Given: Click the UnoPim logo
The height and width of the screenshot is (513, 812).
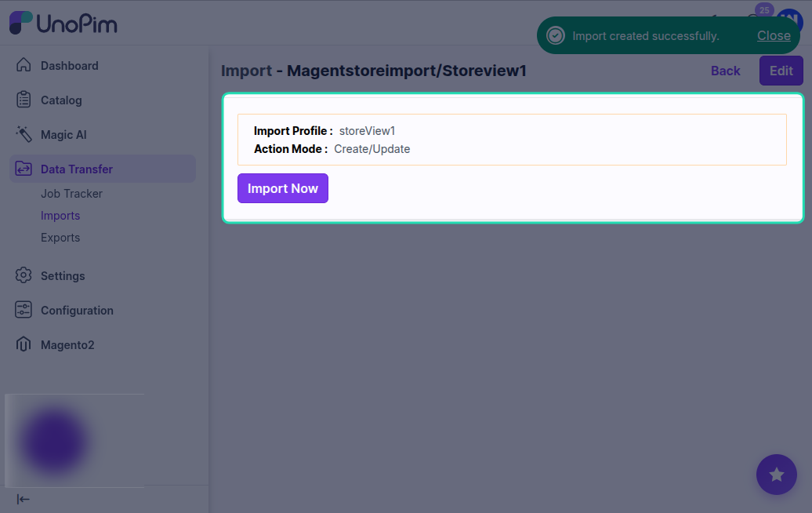Looking at the screenshot, I should click(63, 23).
